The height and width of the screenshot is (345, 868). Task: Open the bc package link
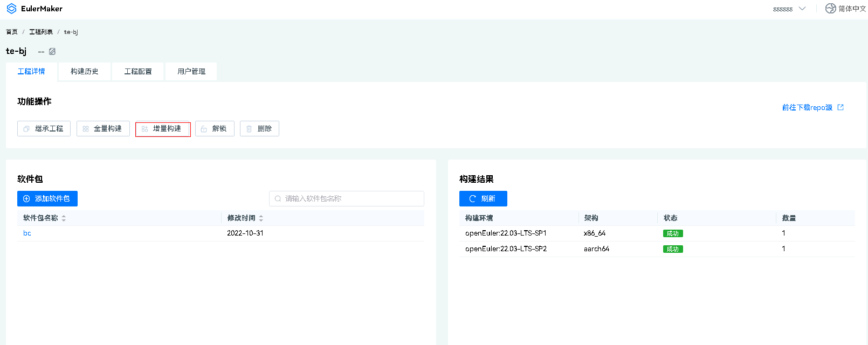27,233
